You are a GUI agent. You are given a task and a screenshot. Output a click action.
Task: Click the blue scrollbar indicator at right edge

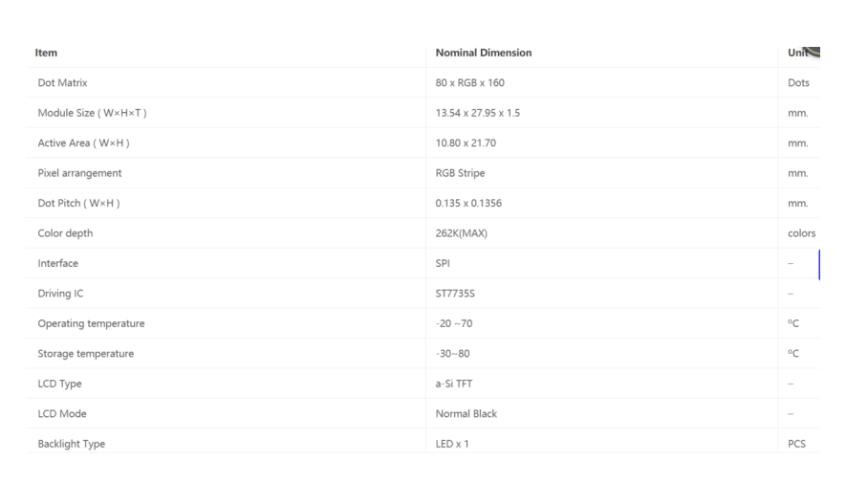pyautogui.click(x=819, y=265)
